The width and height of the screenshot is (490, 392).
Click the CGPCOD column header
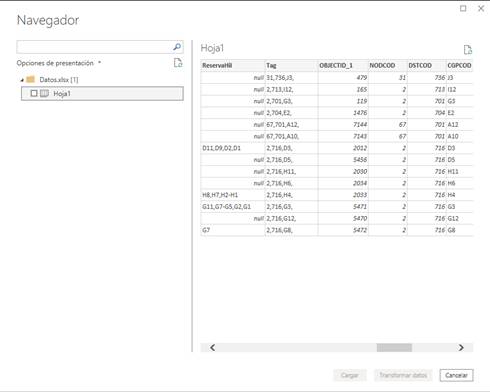(459, 65)
